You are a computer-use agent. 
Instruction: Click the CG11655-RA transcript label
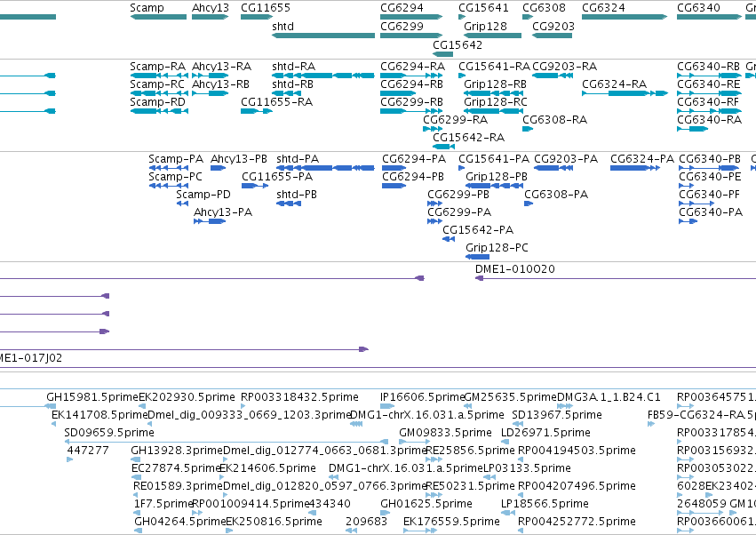click(x=277, y=102)
